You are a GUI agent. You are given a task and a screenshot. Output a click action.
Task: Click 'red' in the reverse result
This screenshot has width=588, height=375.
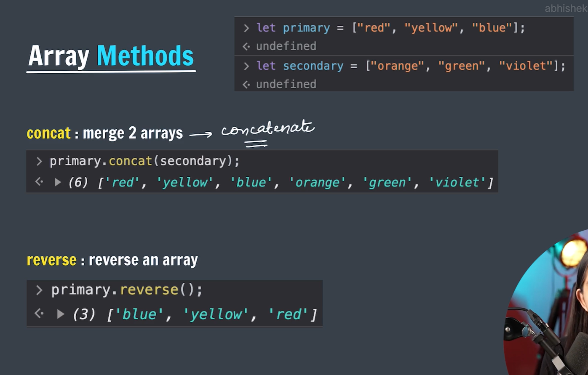(x=288, y=314)
